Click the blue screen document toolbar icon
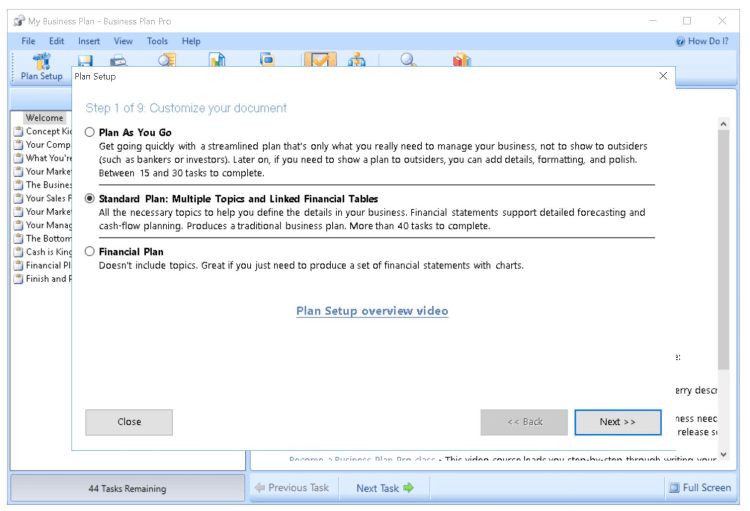This screenshot has height=511, width=750. tap(267, 59)
